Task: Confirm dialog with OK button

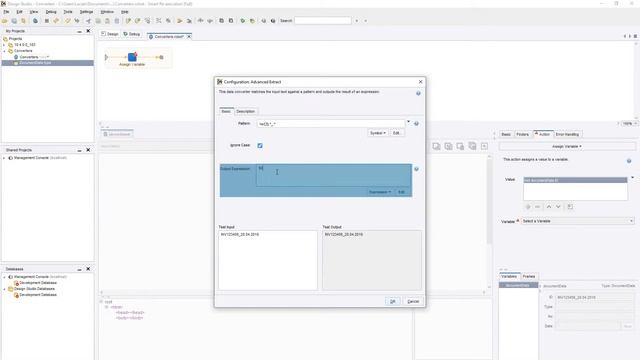Action: point(393,302)
